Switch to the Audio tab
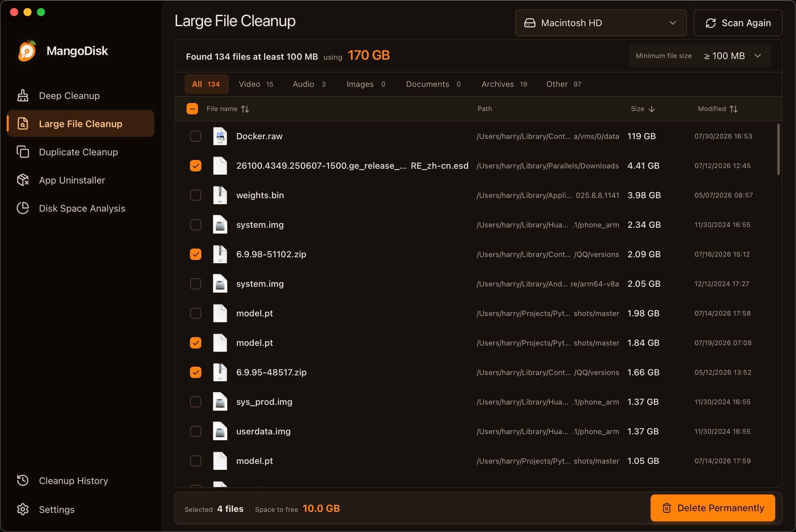 (309, 84)
